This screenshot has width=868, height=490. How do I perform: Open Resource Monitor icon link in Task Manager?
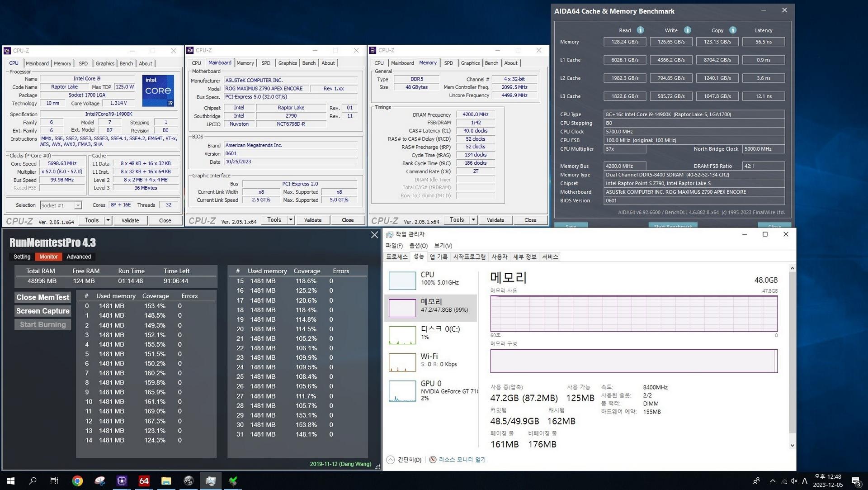[x=433, y=460]
